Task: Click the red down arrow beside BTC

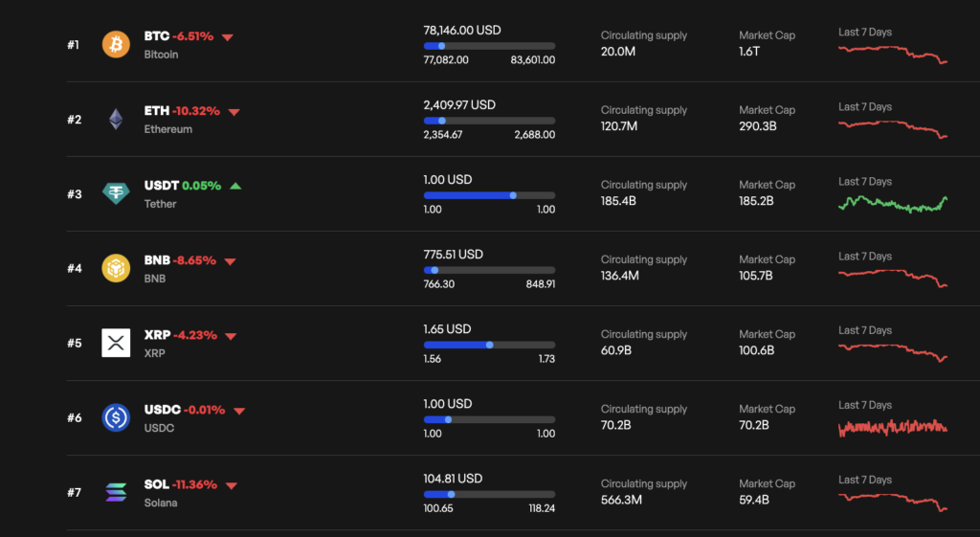Action: pyautogui.click(x=228, y=37)
